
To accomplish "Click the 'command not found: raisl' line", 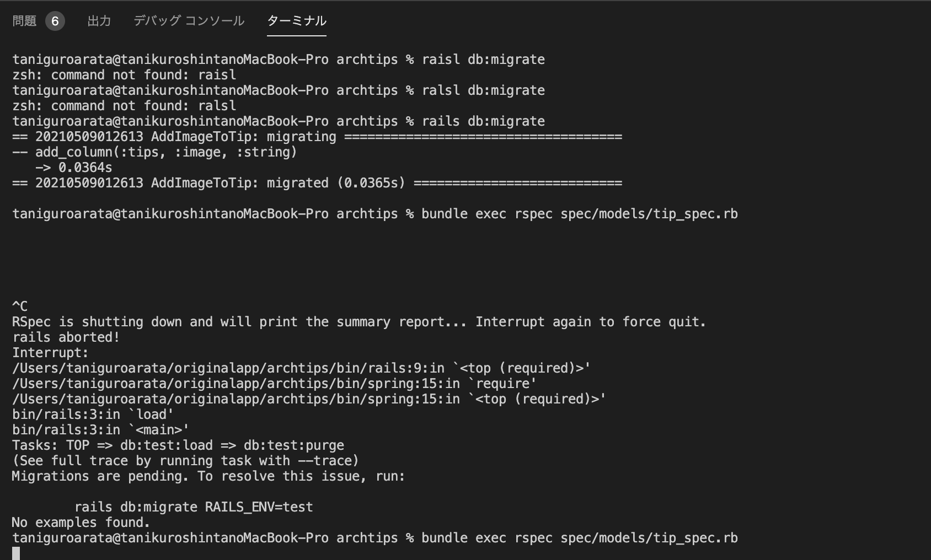I will click(124, 75).
